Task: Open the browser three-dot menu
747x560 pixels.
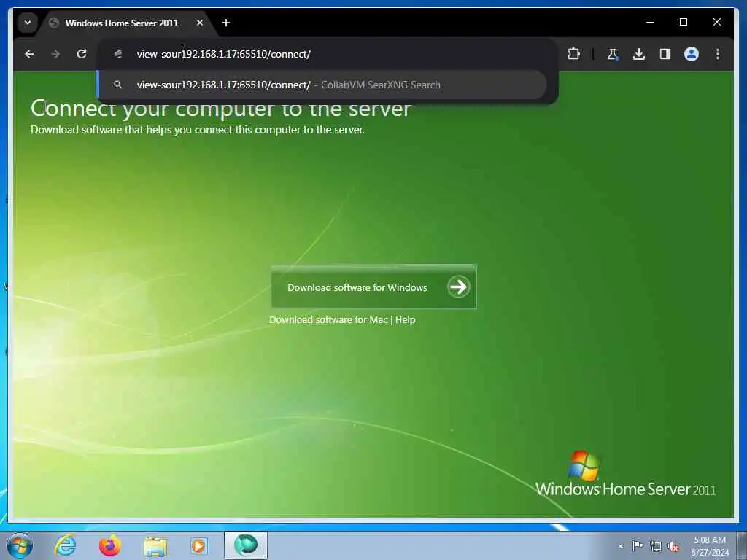Action: (718, 54)
